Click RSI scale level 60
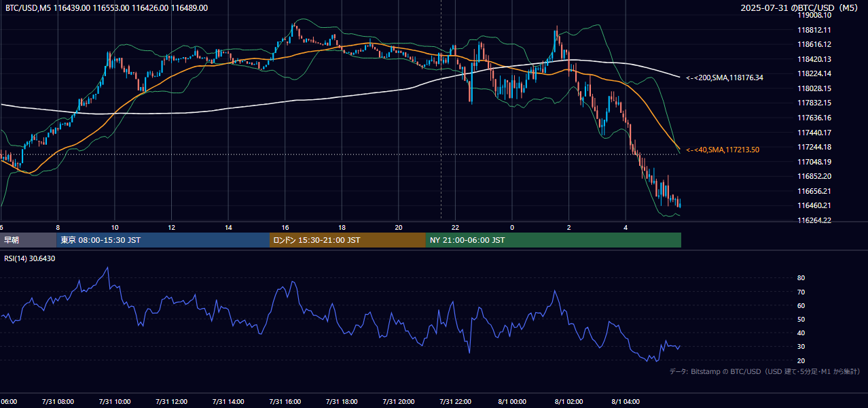Screen dimensions: 868x408 point(801,305)
